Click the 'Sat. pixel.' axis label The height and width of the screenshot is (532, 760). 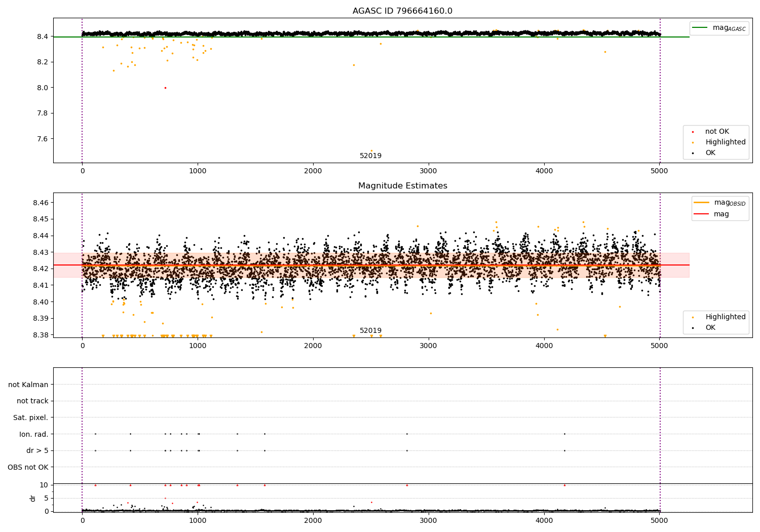tap(31, 418)
